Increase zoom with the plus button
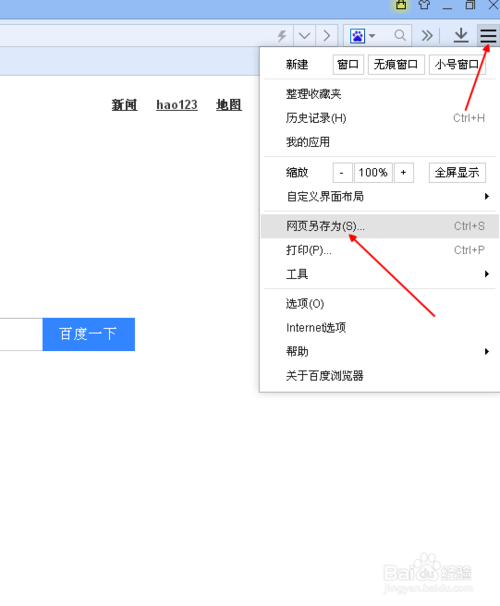This screenshot has height=606, width=500. pyautogui.click(x=403, y=173)
